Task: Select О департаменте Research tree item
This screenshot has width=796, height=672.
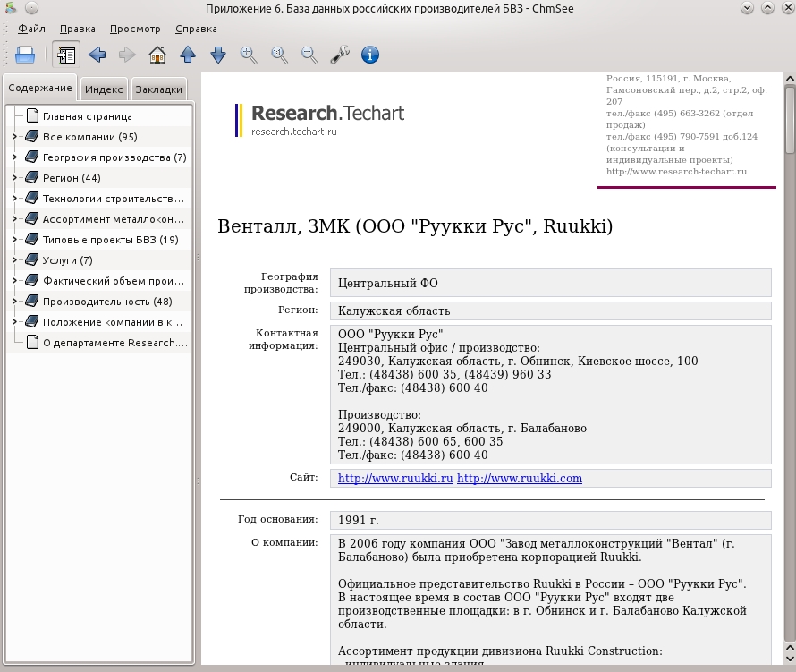Action: (115, 343)
